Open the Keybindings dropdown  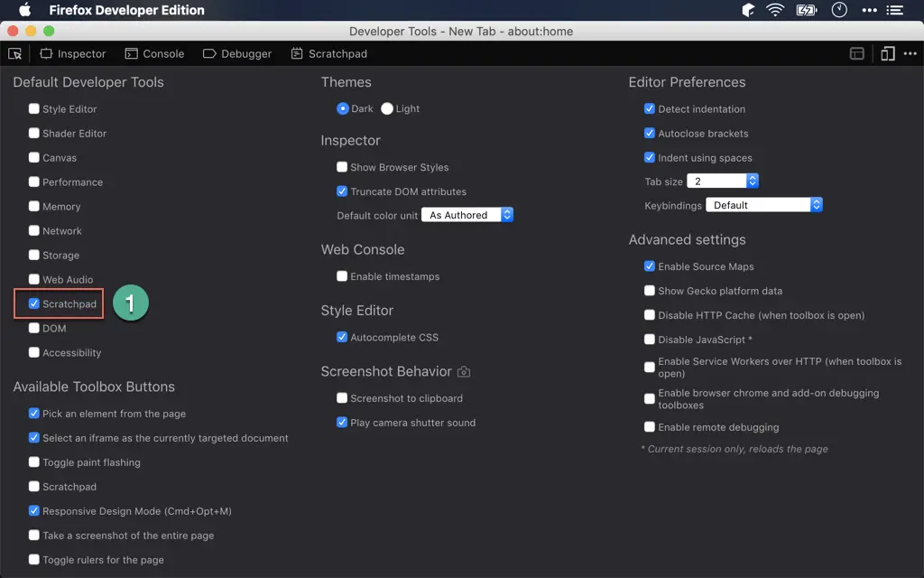pos(764,205)
